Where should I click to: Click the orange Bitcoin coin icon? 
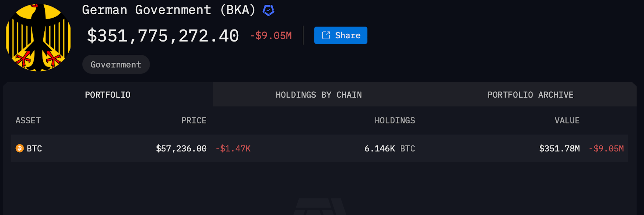pos(20,148)
